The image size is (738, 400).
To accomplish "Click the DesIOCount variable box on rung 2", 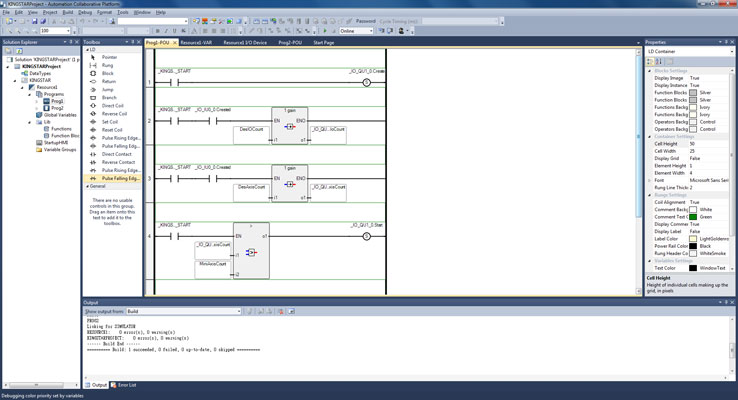I will pos(251,135).
